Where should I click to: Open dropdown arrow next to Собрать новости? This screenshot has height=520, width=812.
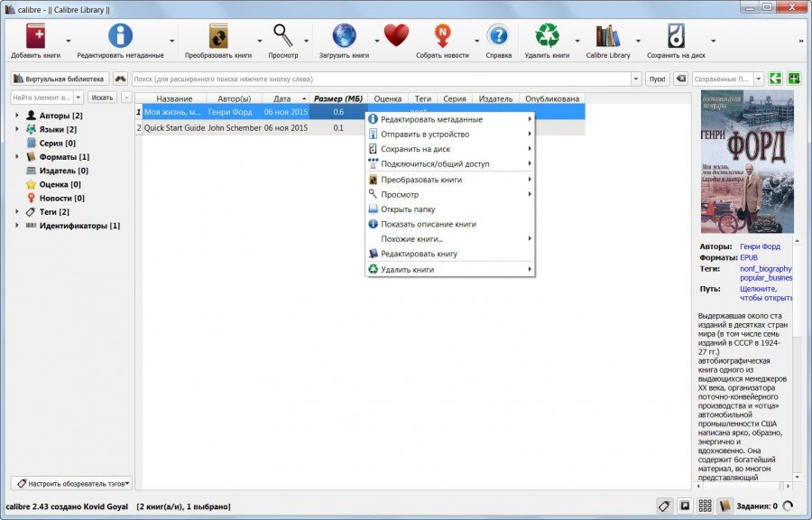[x=476, y=41]
